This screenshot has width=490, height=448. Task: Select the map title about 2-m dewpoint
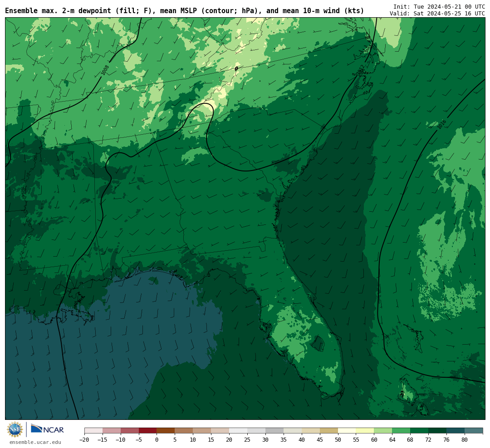pos(184,11)
